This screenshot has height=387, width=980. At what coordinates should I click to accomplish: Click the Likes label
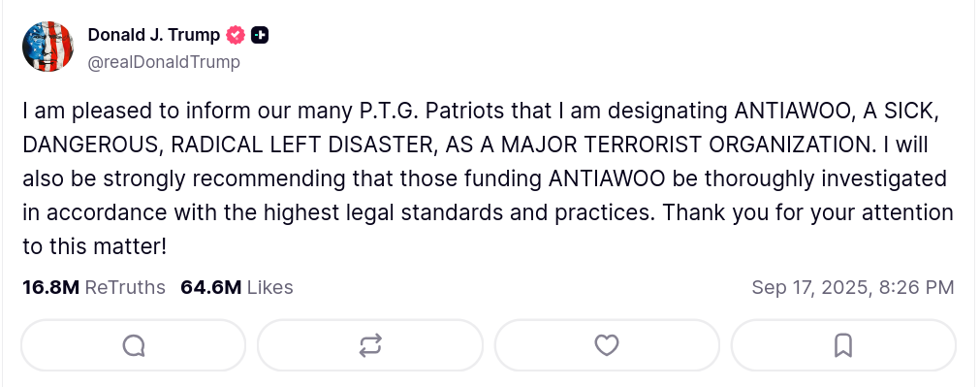click(x=270, y=288)
